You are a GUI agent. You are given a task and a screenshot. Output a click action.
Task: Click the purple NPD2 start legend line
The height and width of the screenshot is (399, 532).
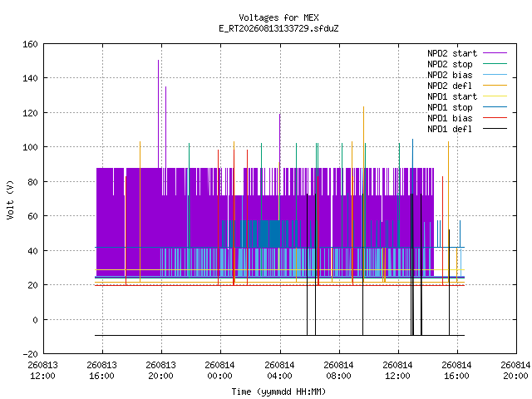click(495, 53)
